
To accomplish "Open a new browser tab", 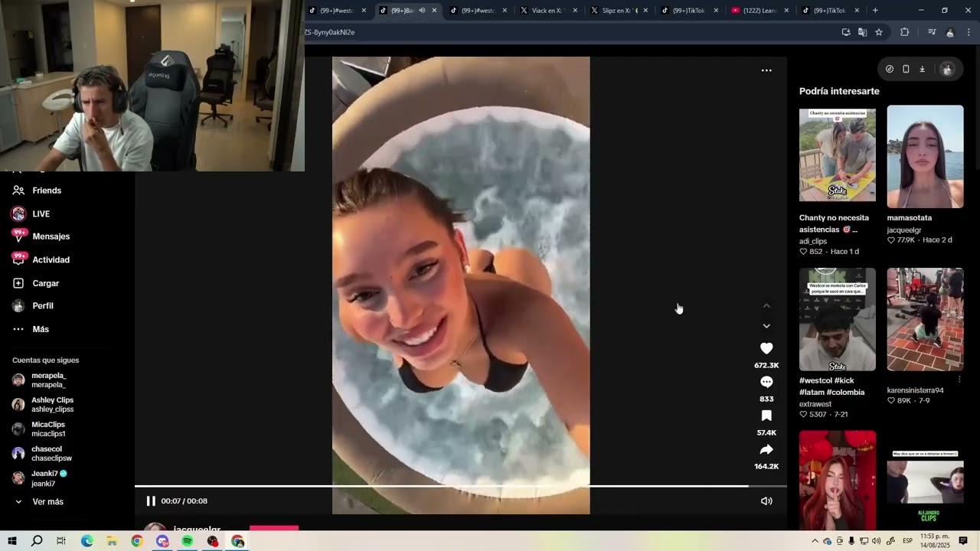I will [875, 11].
